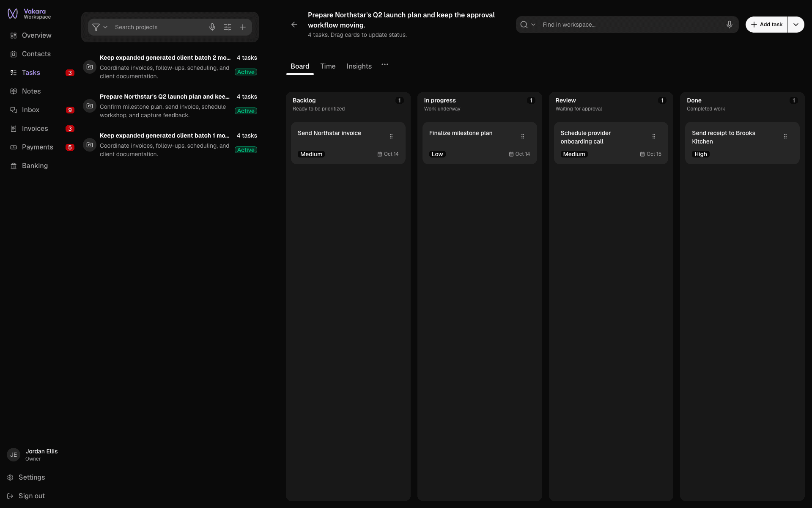Click drag handle on Send receipt to Brooks Kitchen

785,136
